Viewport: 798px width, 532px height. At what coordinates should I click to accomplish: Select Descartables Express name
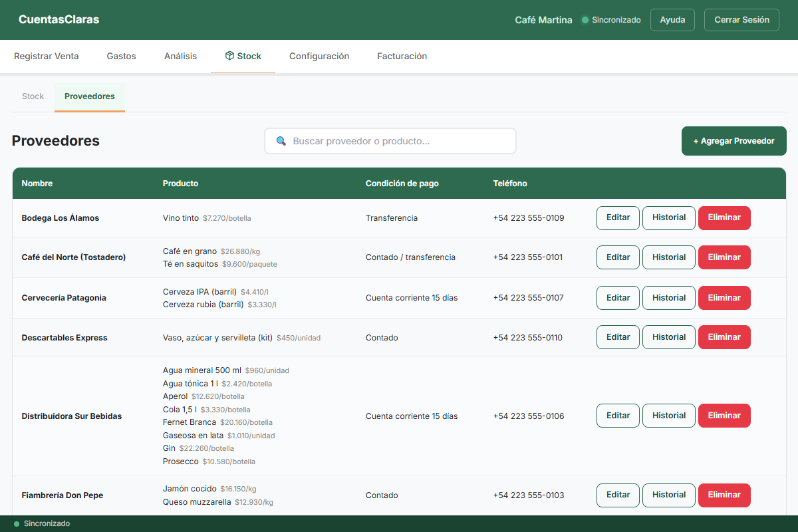[x=65, y=338]
